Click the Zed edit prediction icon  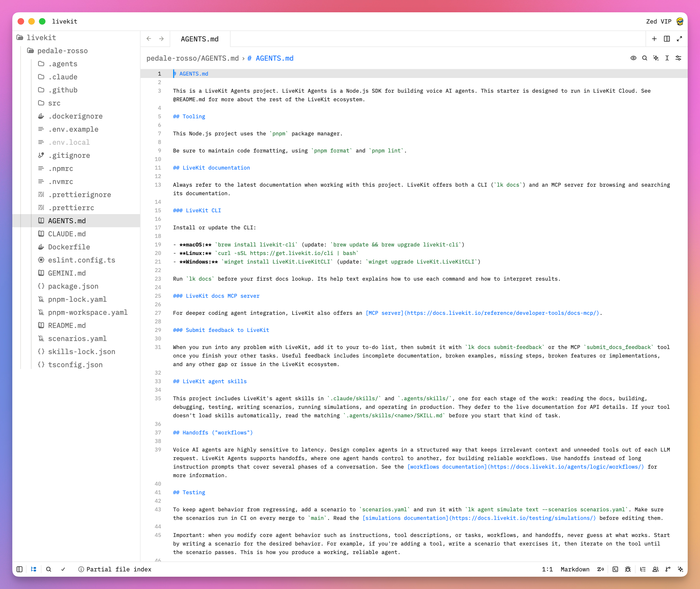pyautogui.click(x=601, y=569)
